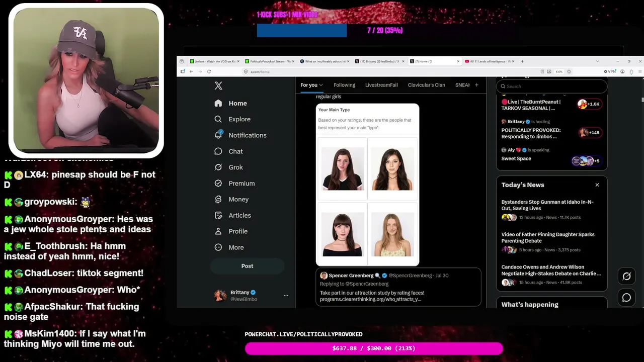
Task: Go back in the browser
Action: pos(191,71)
